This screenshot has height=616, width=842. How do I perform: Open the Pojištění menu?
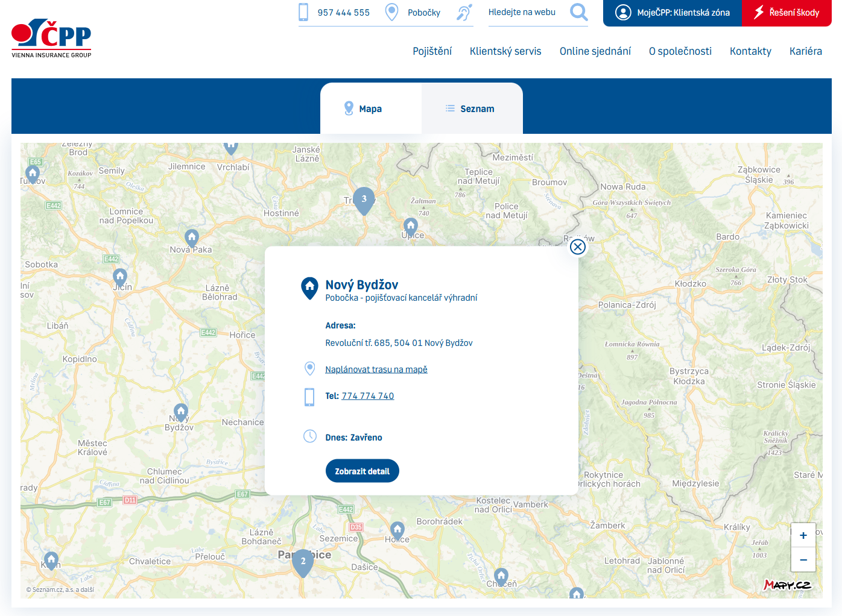pos(432,51)
